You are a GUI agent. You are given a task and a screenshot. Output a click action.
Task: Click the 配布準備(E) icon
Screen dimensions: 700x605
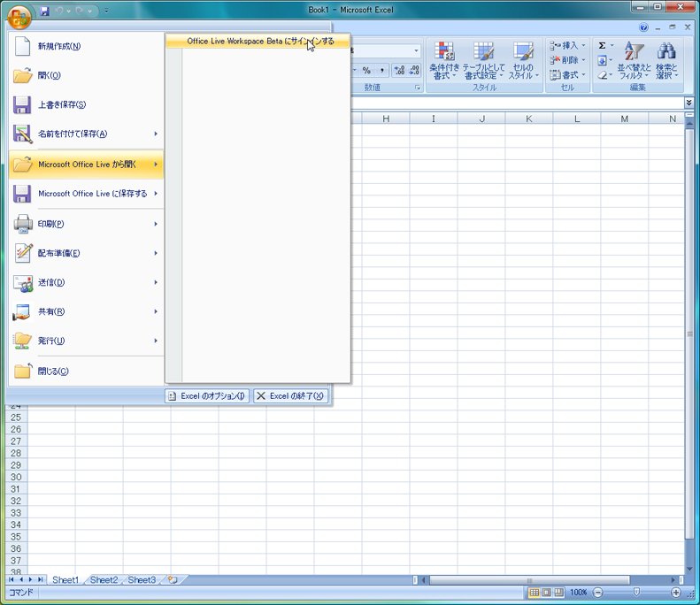(x=23, y=253)
